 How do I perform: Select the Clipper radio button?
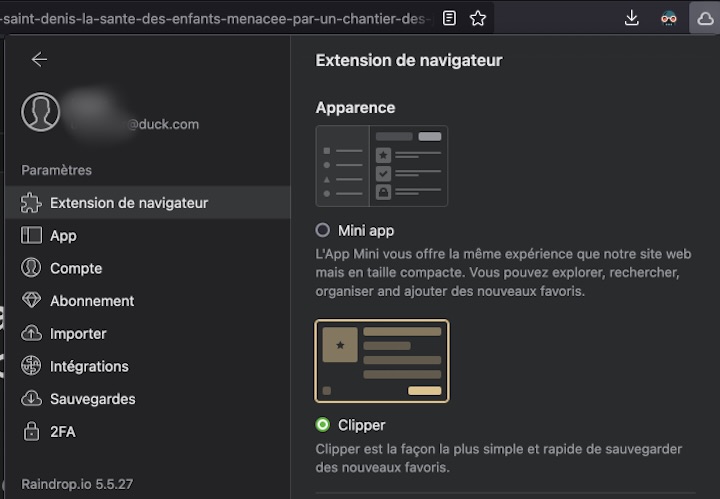tap(323, 425)
